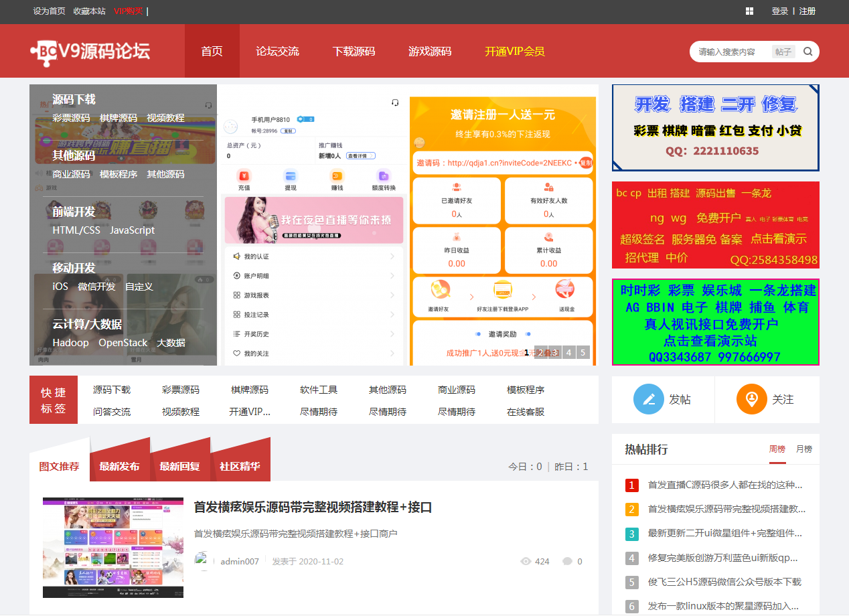
Task: Switch to the 最新发布 tab
Action: coord(119,466)
